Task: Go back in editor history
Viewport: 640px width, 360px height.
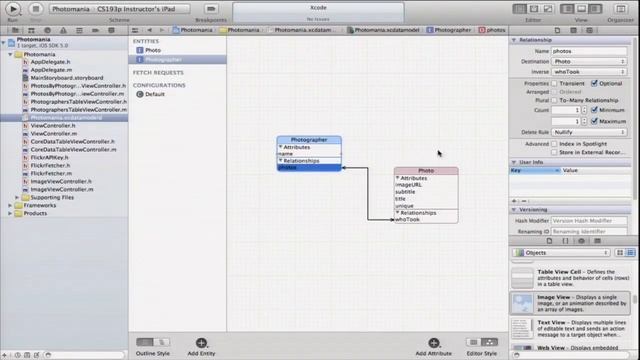Action: 149,30
